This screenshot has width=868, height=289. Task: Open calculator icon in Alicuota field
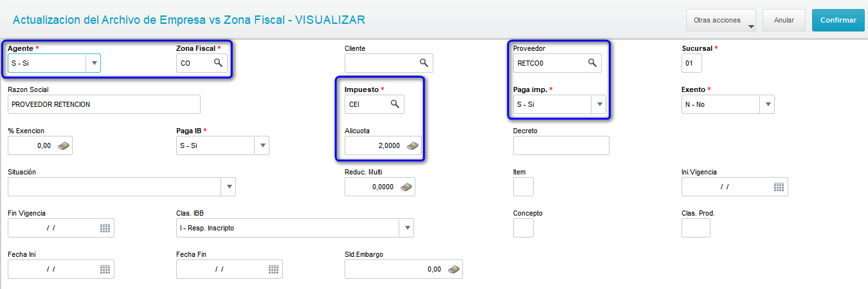pos(413,145)
